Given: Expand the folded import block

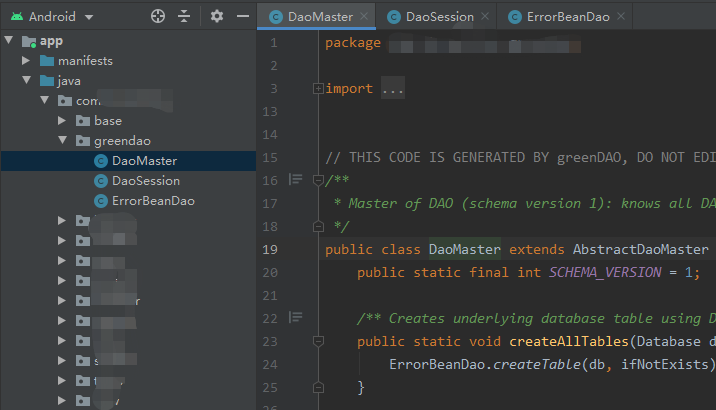Looking at the screenshot, I should click(318, 89).
